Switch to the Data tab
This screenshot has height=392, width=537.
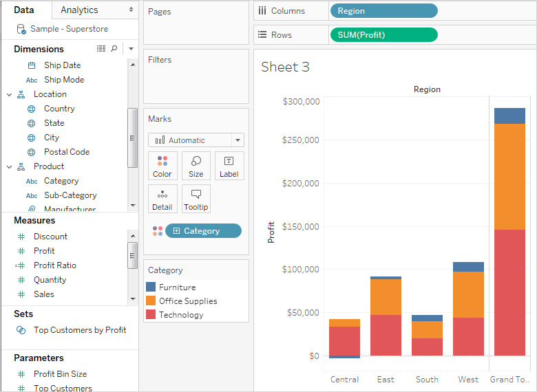[23, 10]
